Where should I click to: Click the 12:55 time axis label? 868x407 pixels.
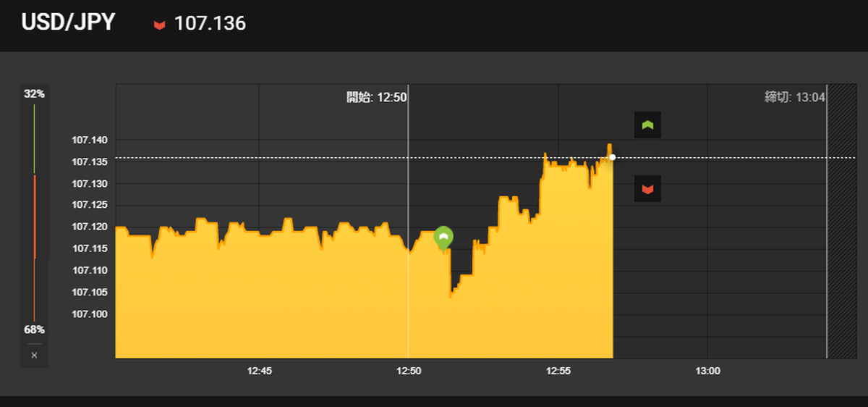[x=558, y=371]
